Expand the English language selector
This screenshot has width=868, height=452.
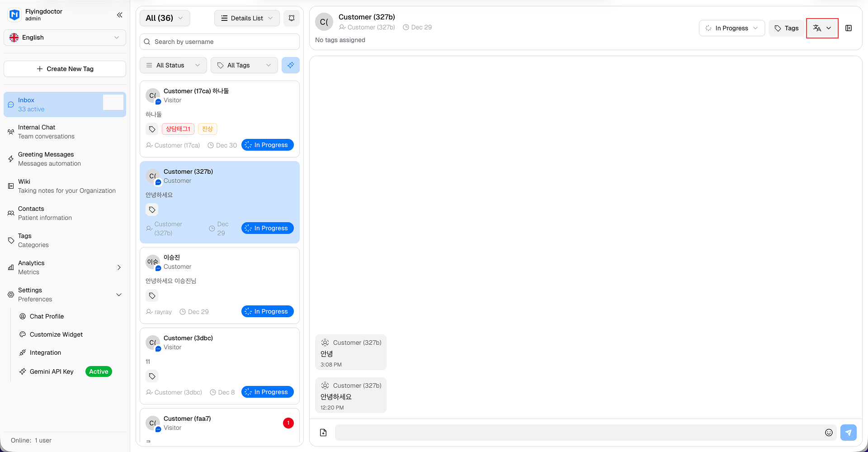click(65, 38)
